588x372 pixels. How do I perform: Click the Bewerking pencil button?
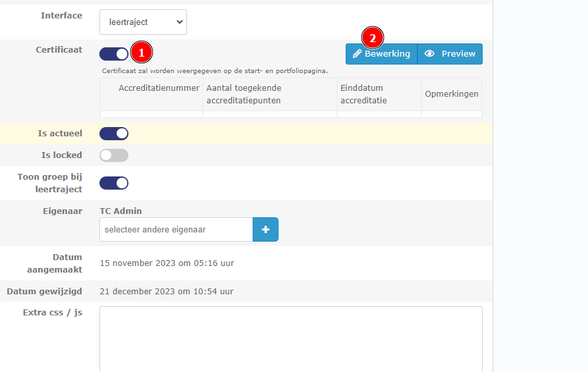[381, 54]
